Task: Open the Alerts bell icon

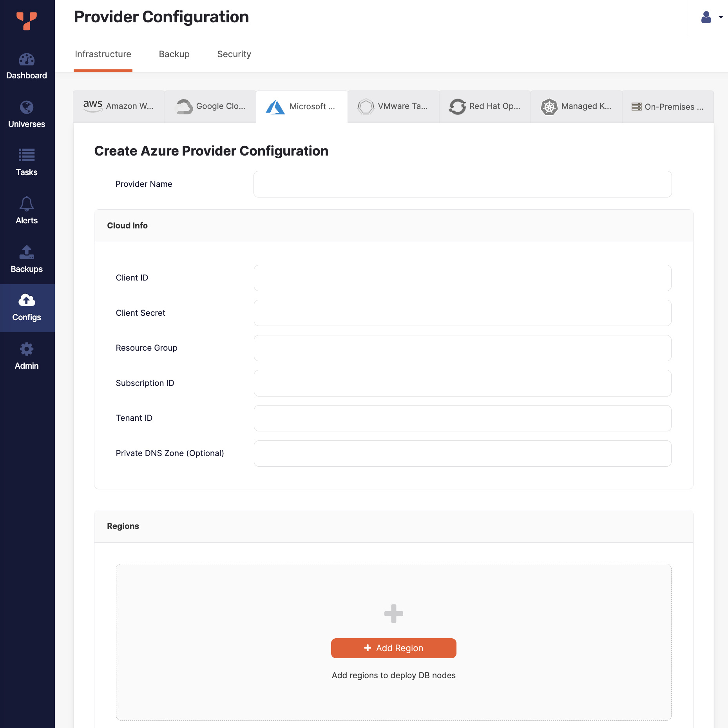Action: point(27,203)
